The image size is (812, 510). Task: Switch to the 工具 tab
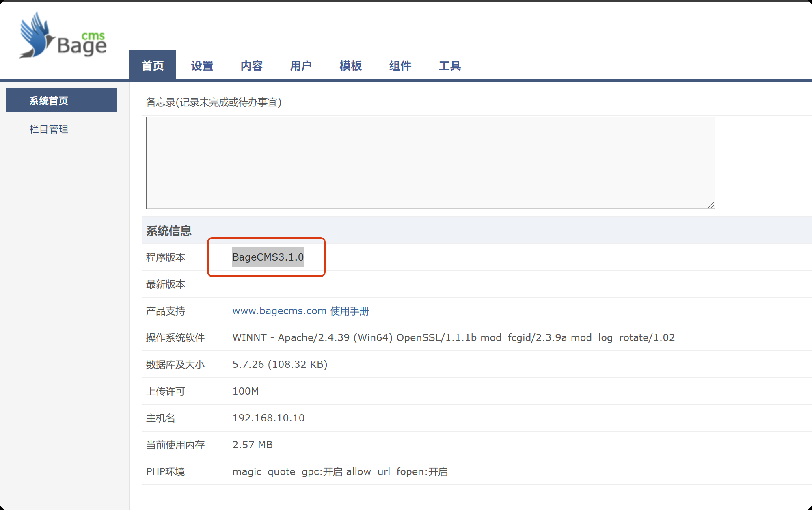point(450,65)
